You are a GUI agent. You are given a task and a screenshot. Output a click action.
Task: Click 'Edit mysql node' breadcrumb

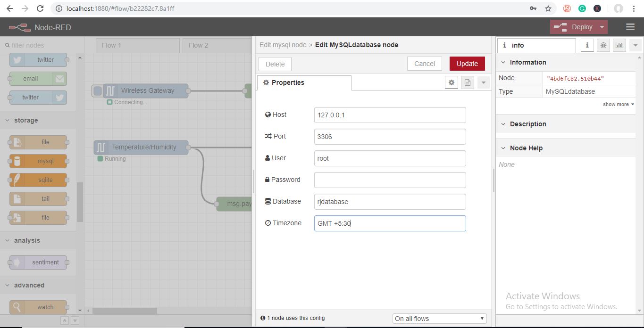283,45
